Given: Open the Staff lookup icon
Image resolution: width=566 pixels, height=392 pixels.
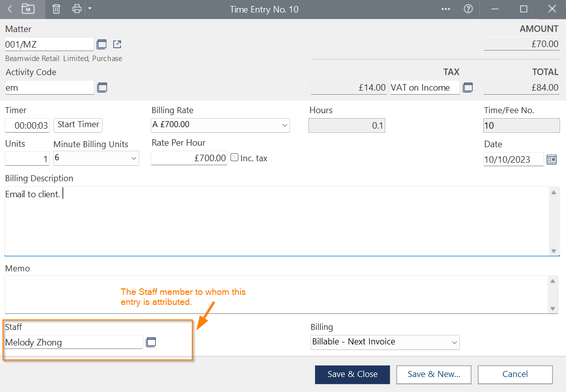Looking at the screenshot, I should 151,342.
